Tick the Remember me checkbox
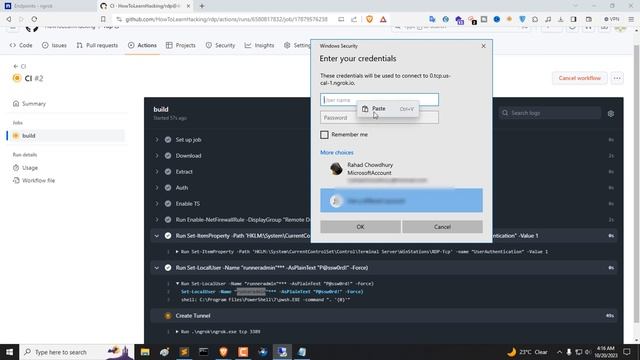Image resolution: width=640 pixels, height=360 pixels. click(324, 135)
